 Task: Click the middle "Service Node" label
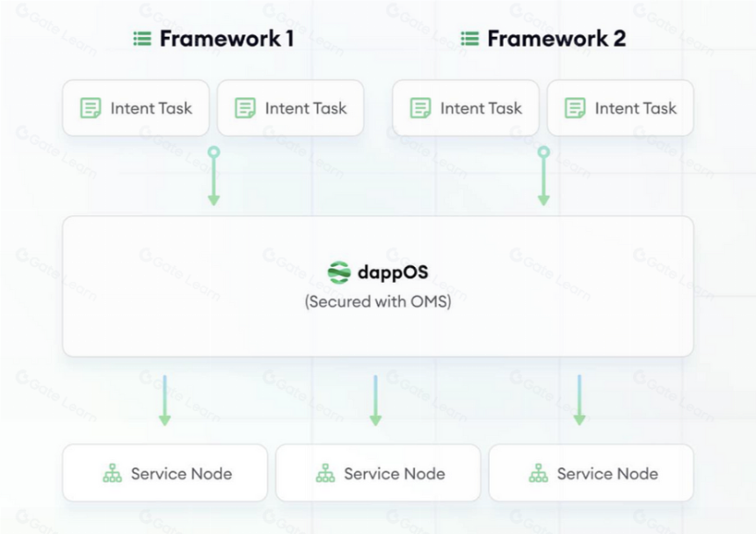[395, 473]
